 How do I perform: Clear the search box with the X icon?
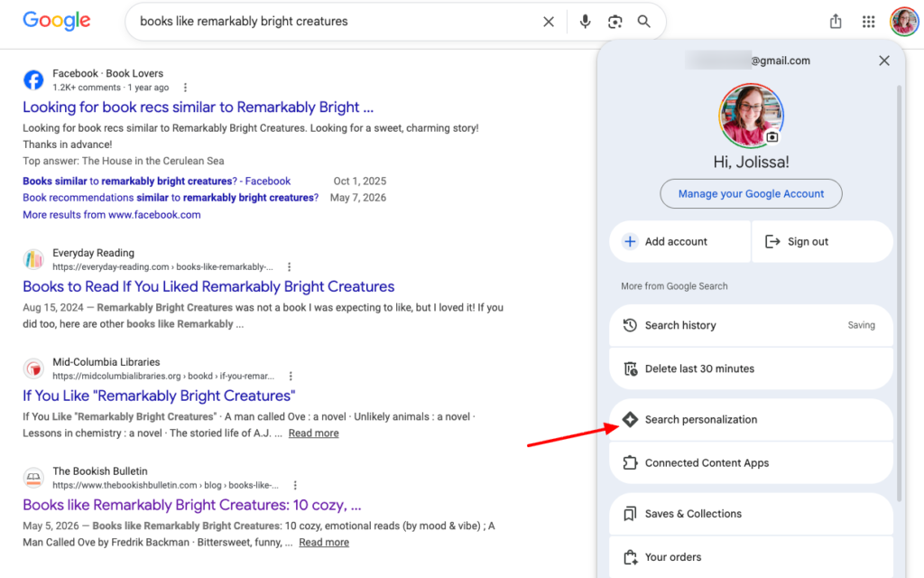click(x=548, y=22)
